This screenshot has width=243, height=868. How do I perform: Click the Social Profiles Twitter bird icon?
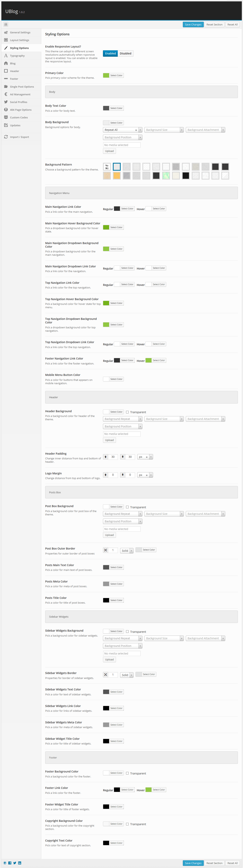tap(6, 102)
